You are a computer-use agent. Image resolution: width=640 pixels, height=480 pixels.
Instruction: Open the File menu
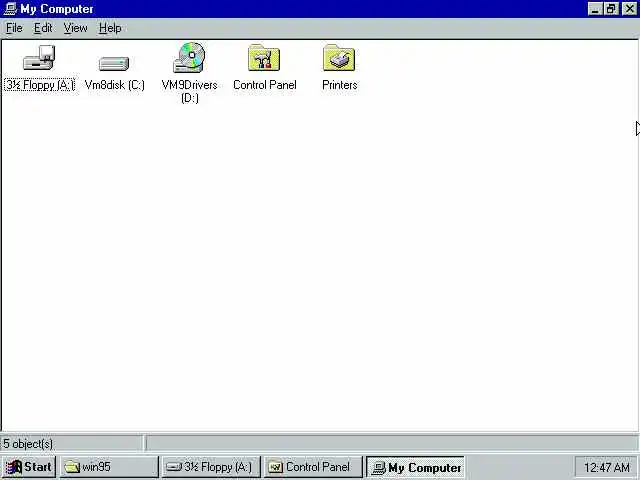pos(14,28)
